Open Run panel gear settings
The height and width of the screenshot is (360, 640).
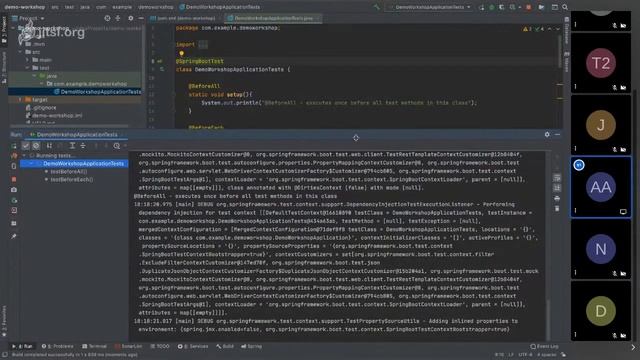pos(547,134)
